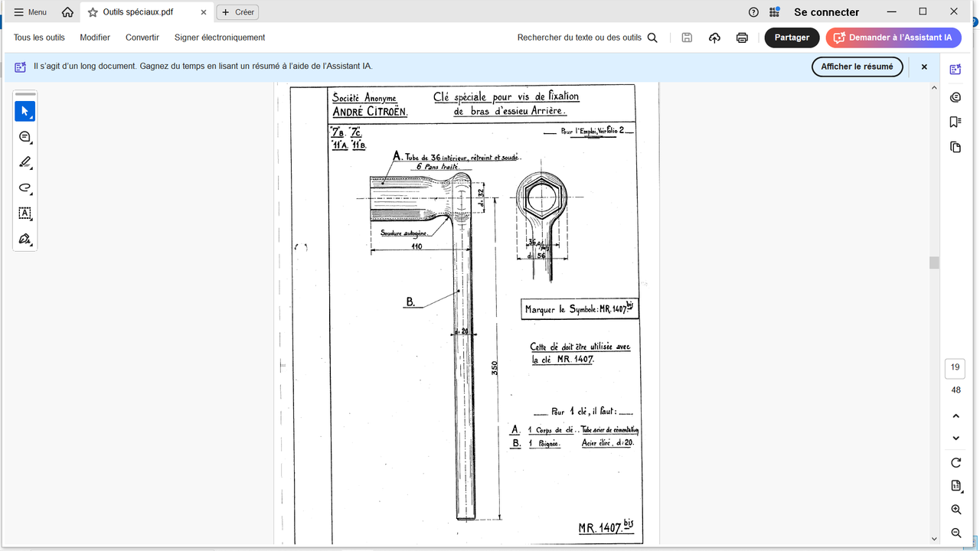
Task: Open the bookmarks panel in right sidebar
Action: (x=955, y=122)
